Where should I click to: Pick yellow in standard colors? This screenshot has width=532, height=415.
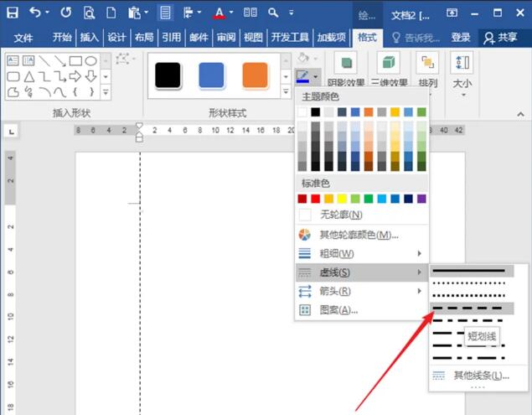point(342,199)
